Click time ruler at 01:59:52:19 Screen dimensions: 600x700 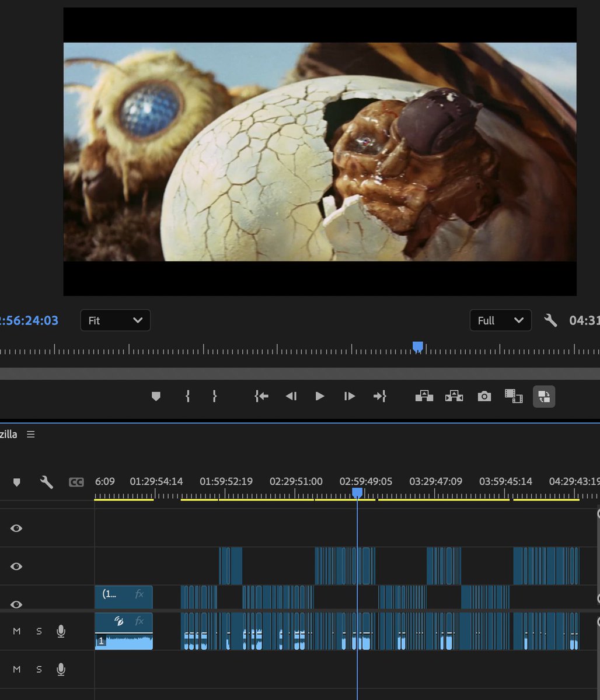(x=226, y=482)
